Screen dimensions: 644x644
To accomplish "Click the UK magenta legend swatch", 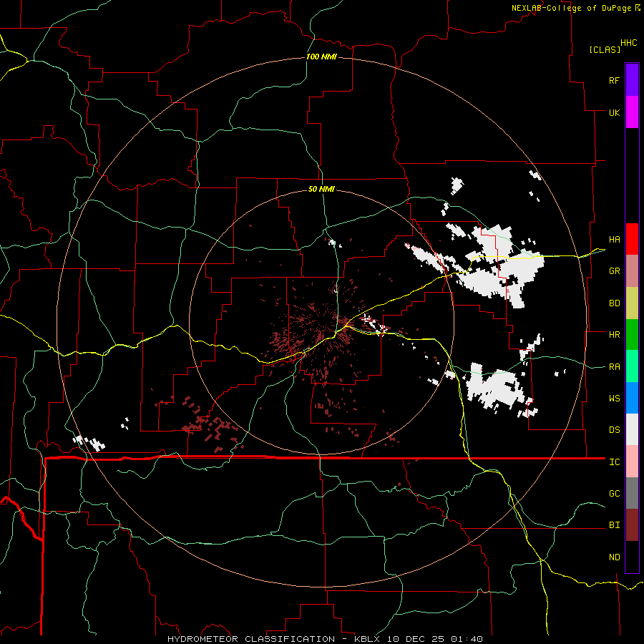I will (632, 112).
